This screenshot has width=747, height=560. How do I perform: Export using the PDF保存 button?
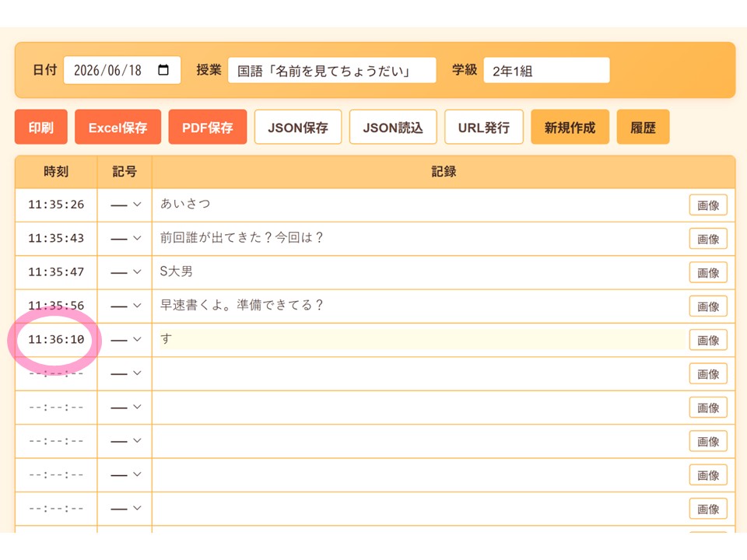pos(208,127)
